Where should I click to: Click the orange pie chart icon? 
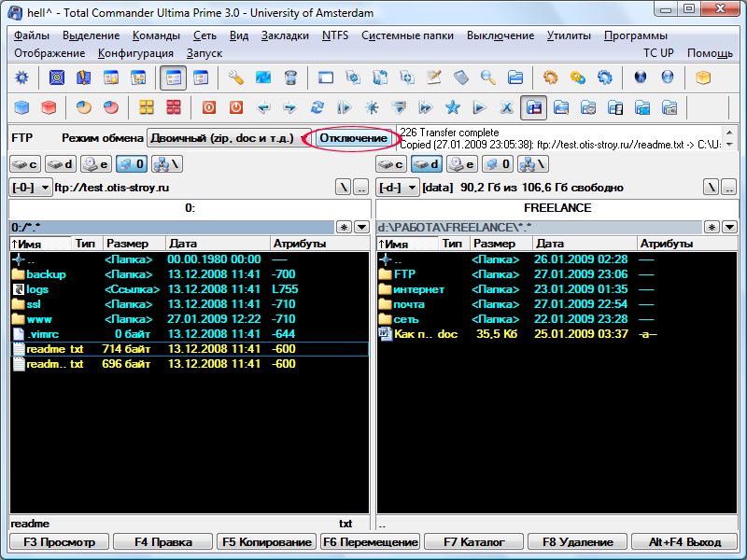pos(84,107)
